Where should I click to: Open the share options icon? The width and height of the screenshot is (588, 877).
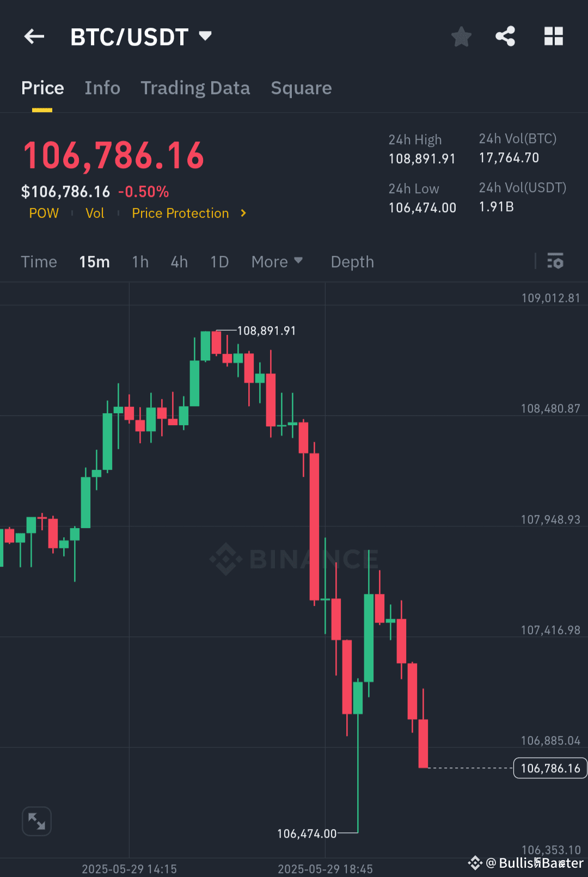click(x=505, y=36)
